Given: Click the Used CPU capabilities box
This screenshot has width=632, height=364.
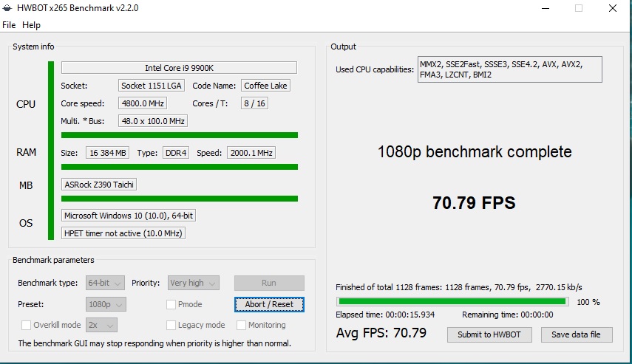Looking at the screenshot, I should pyautogui.click(x=510, y=69).
